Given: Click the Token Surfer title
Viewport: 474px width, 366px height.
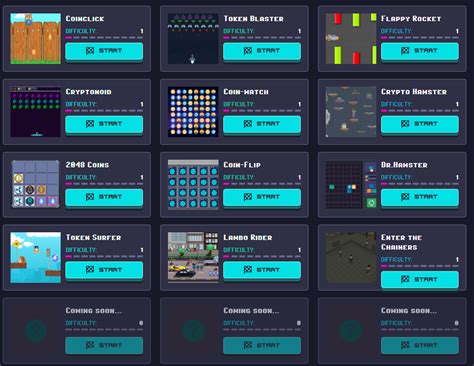Looking at the screenshot, I should click(93, 237).
